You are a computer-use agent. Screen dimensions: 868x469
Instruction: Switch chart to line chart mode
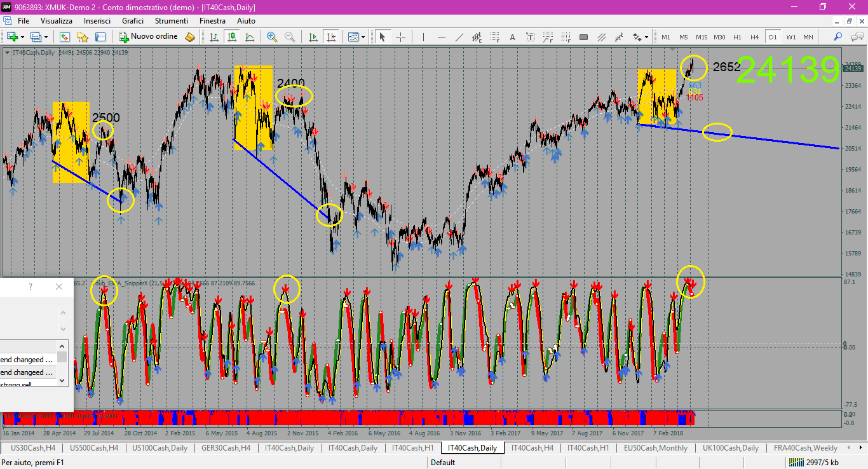250,37
